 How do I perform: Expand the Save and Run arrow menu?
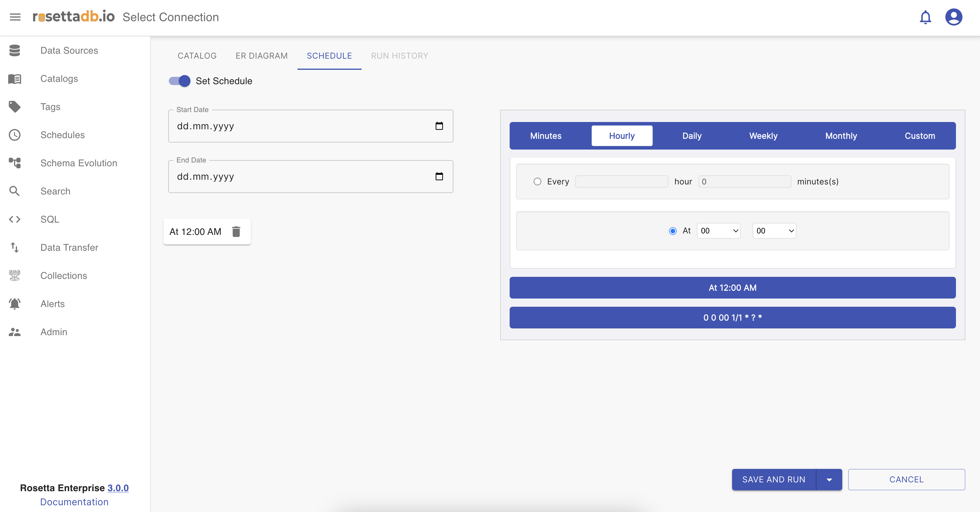829,480
